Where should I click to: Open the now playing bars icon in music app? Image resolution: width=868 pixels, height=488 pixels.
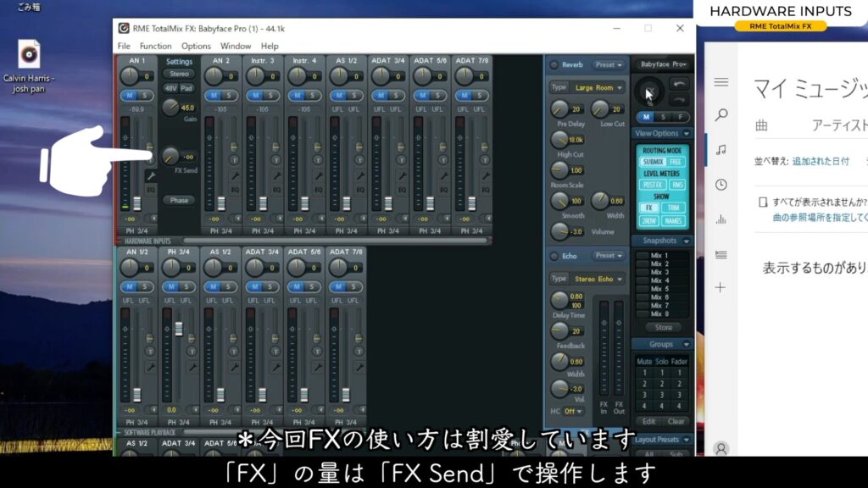coord(721,219)
